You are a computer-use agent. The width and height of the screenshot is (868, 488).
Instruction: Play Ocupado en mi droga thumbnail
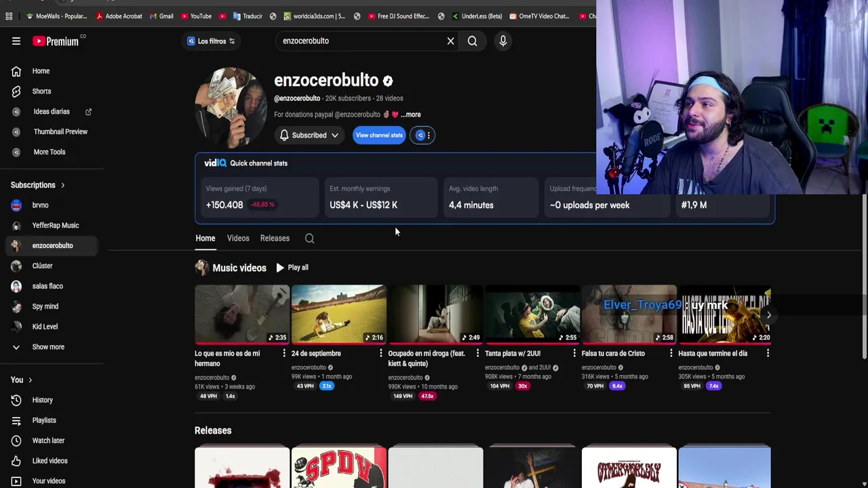click(x=435, y=314)
